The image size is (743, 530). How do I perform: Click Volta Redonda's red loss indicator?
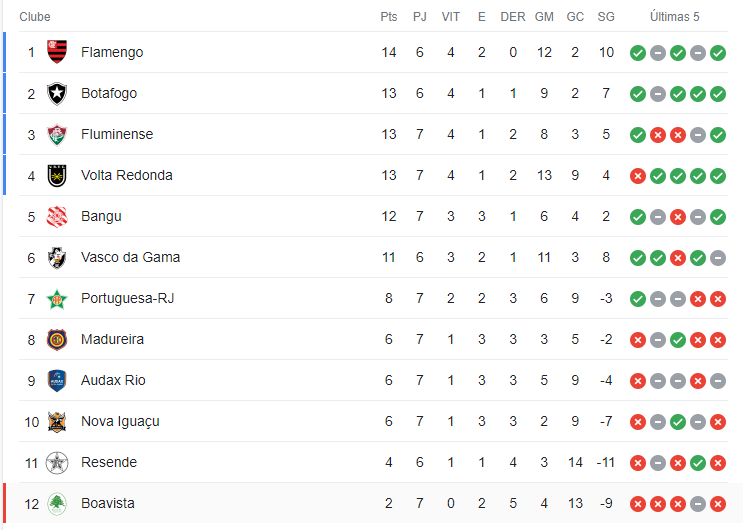pyautogui.click(x=638, y=176)
